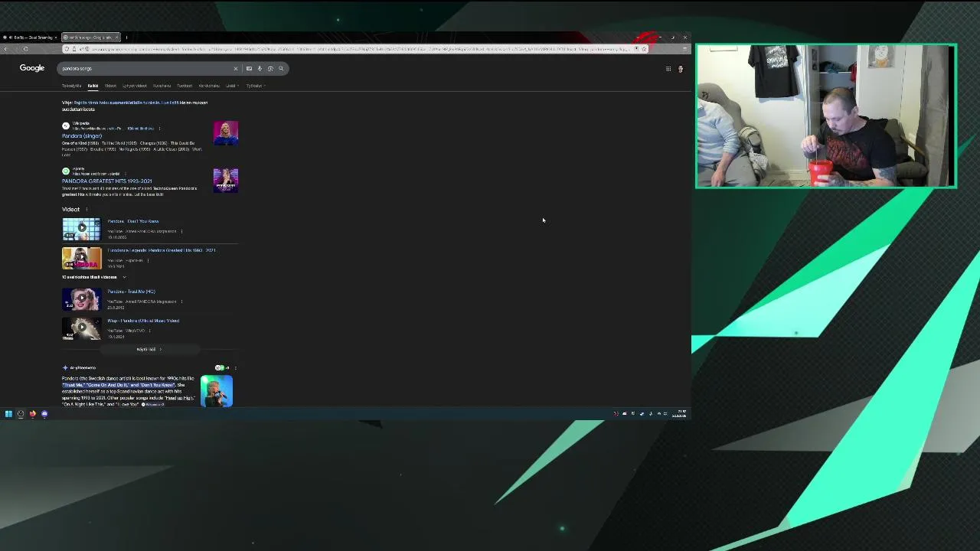Open options for Spotify result
980x551 pixels.
125,174
